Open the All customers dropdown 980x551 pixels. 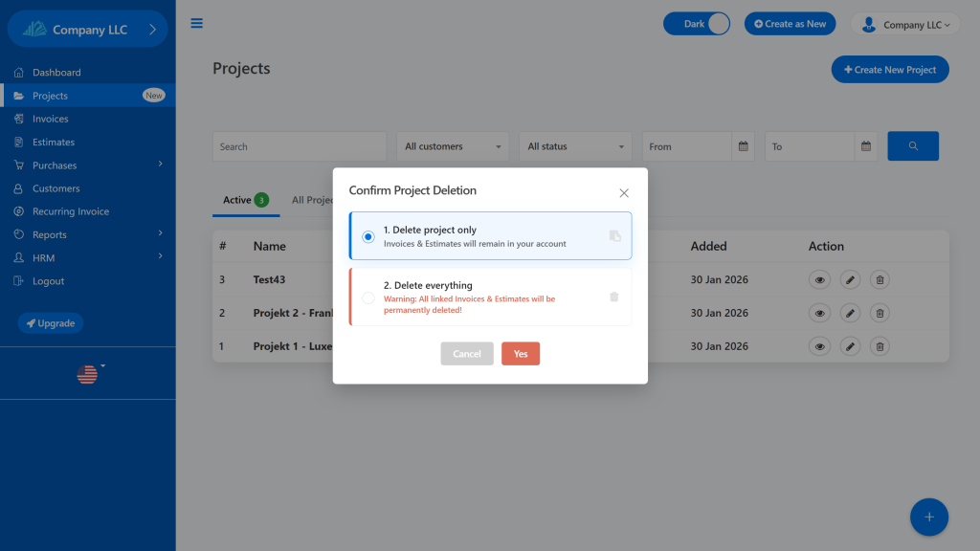454,146
